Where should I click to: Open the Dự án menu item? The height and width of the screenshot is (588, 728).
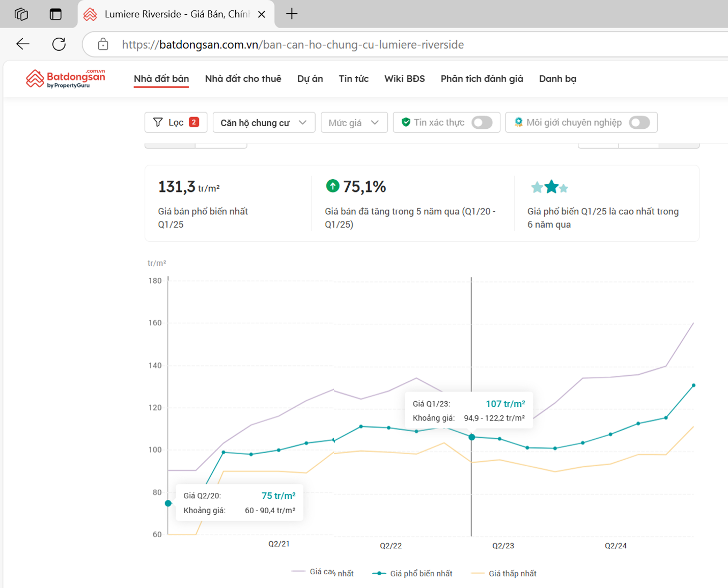[x=310, y=79]
